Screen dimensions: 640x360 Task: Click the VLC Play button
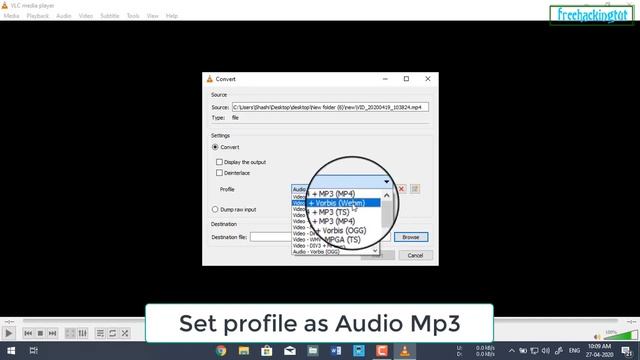8,333
